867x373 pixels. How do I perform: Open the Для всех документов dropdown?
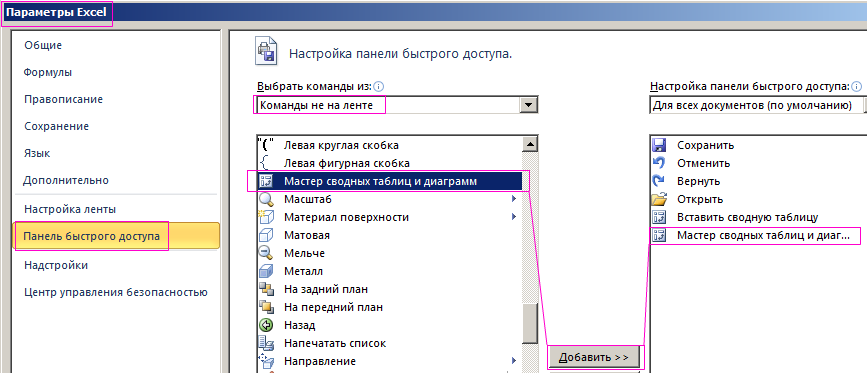(x=864, y=104)
